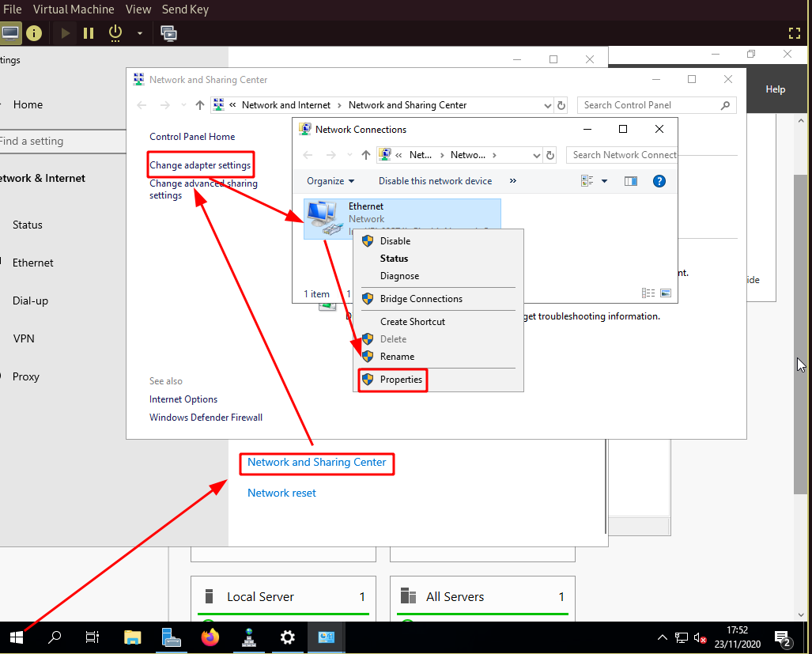This screenshot has width=812, height=654.
Task: Toggle the preview pane icon
Action: coord(631,181)
